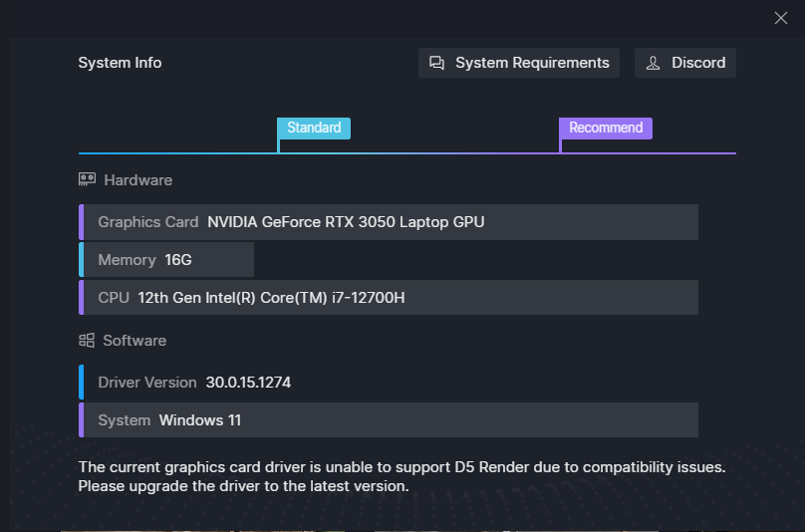
Task: Click the Hardware section graphics card icon
Action: pyautogui.click(x=87, y=179)
